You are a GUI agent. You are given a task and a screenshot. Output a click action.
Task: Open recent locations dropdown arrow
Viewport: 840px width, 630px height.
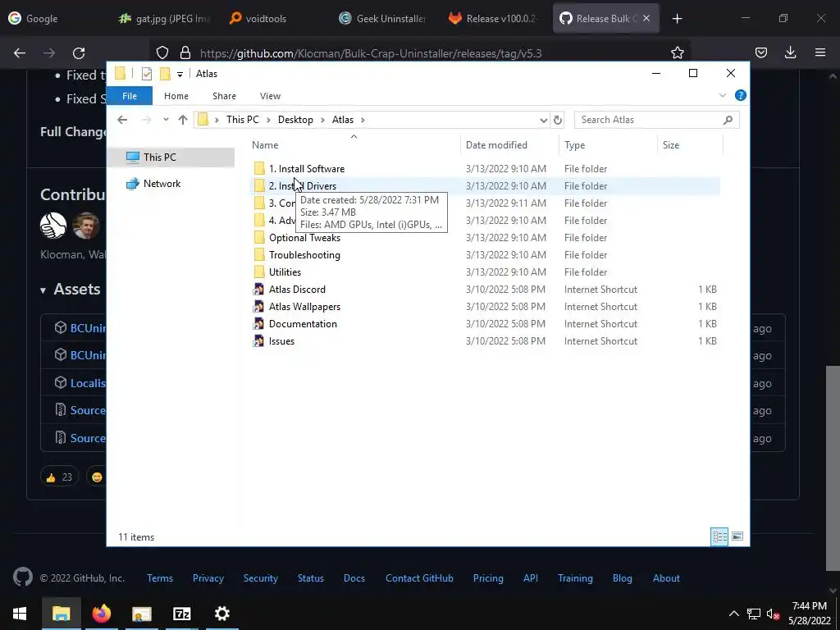click(166, 120)
